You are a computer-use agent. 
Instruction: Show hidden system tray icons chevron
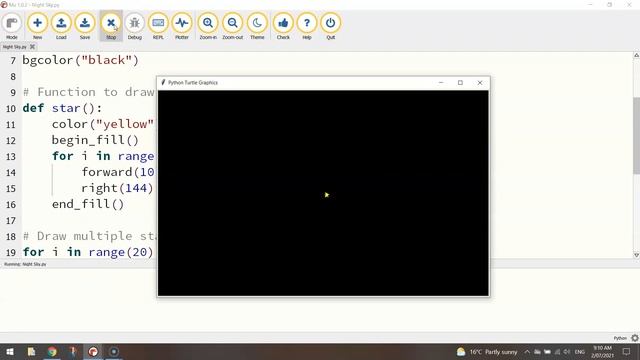[527, 351]
